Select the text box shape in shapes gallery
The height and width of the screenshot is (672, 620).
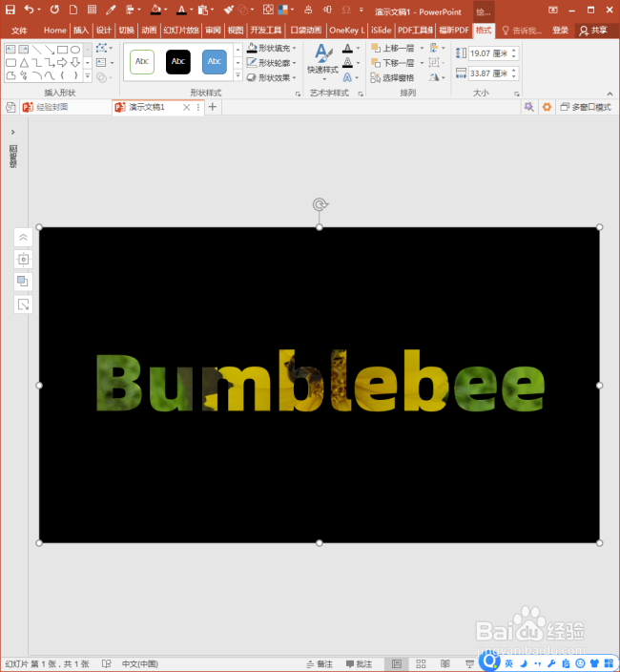click(10, 50)
